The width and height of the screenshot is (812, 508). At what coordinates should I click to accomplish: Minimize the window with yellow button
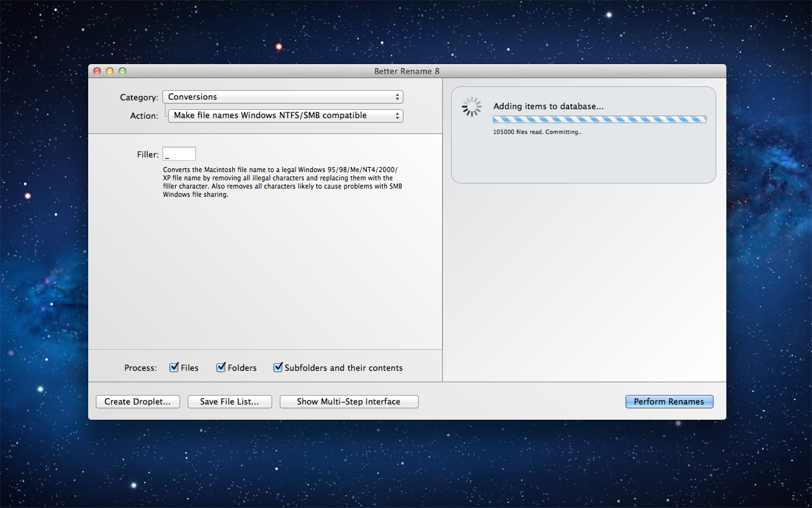[110, 71]
